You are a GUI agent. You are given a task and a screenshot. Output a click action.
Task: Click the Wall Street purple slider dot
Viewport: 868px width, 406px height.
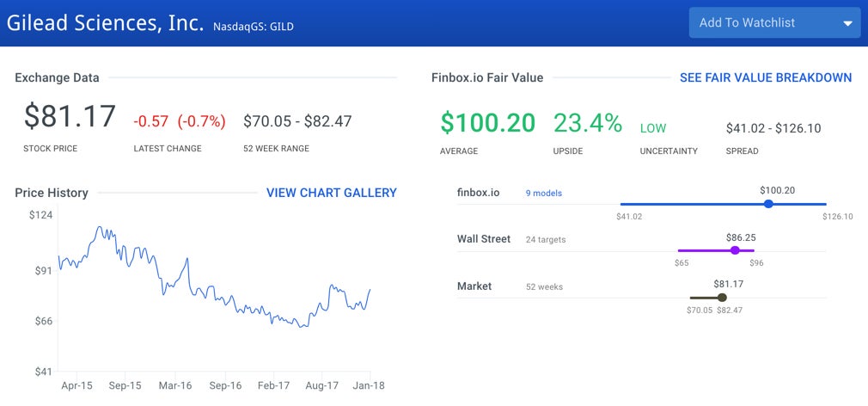[x=735, y=250]
